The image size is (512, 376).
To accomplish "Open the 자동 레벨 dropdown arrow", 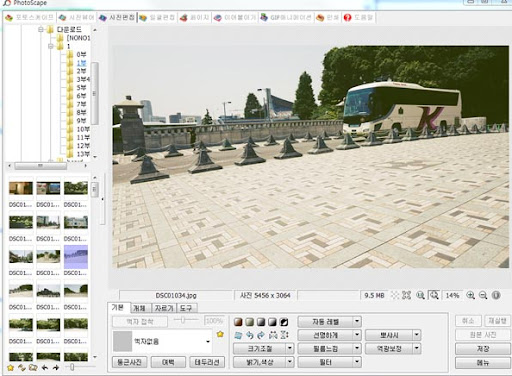I will (357, 322).
